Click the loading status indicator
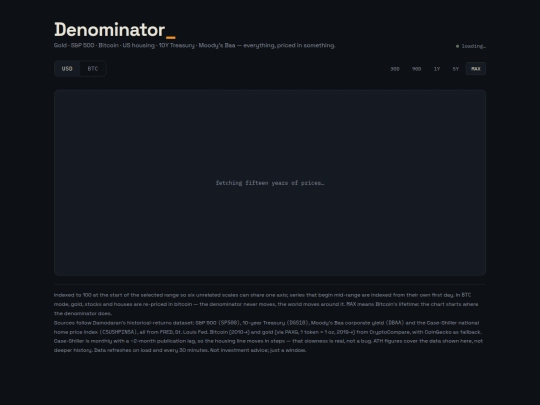Image resolution: width=540 pixels, height=405 pixels. tap(470, 46)
